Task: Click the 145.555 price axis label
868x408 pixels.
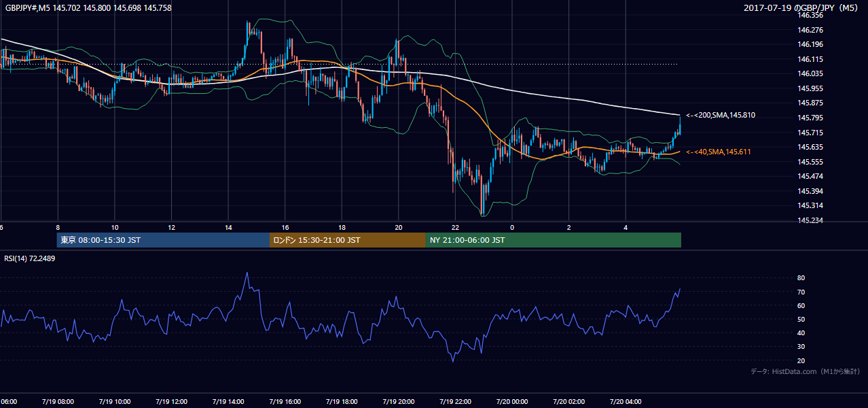Action: (x=810, y=162)
